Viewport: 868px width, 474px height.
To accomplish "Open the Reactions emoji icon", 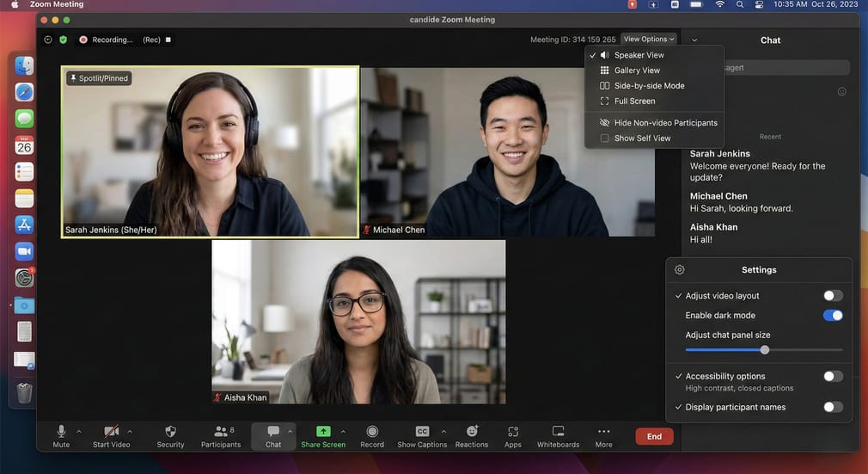I will pos(472,431).
